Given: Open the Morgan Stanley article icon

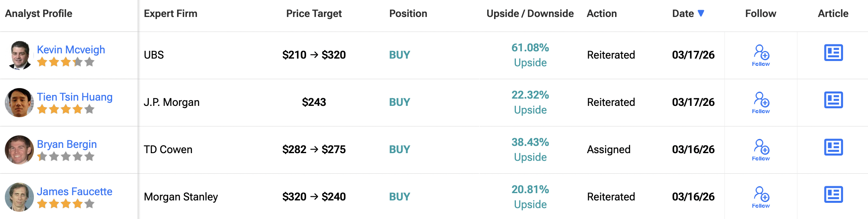Looking at the screenshot, I should coord(833,195).
